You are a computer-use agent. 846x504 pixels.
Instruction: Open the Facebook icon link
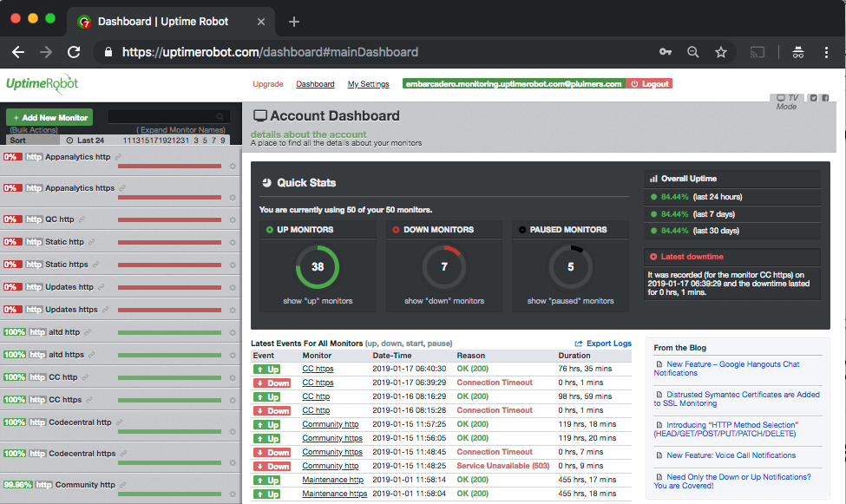(x=826, y=97)
